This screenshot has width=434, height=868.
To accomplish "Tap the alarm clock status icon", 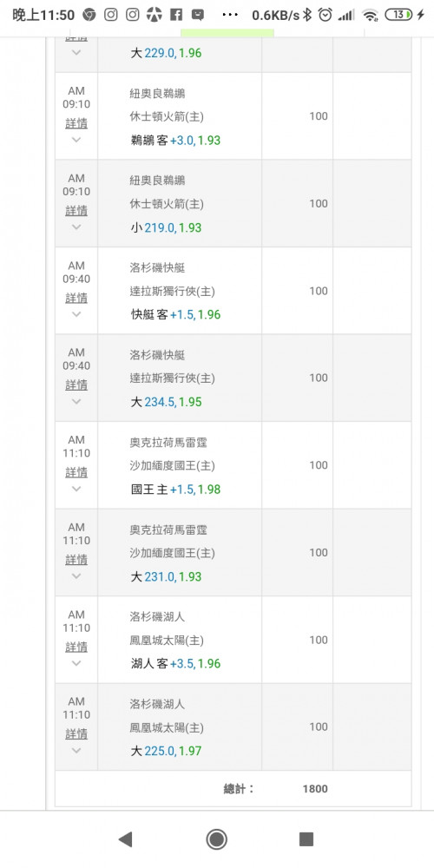I will point(325,15).
